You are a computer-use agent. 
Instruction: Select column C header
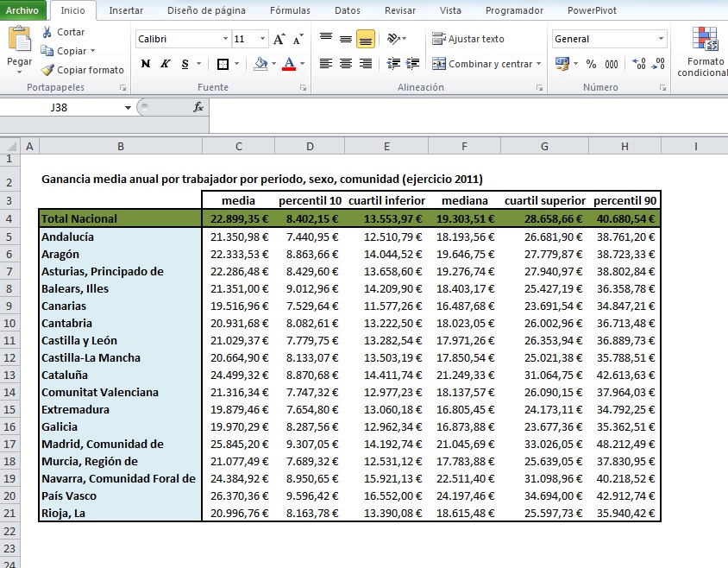pyautogui.click(x=239, y=147)
